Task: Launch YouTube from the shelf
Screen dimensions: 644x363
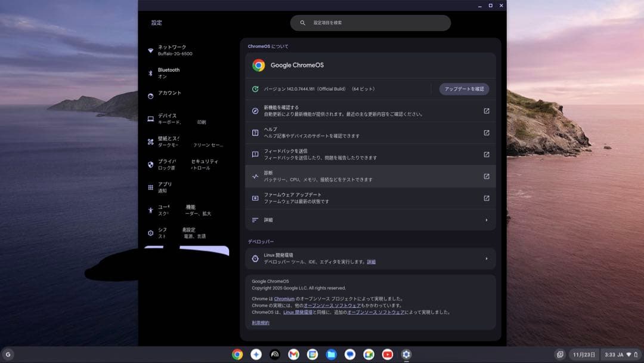Action: [x=388, y=354]
